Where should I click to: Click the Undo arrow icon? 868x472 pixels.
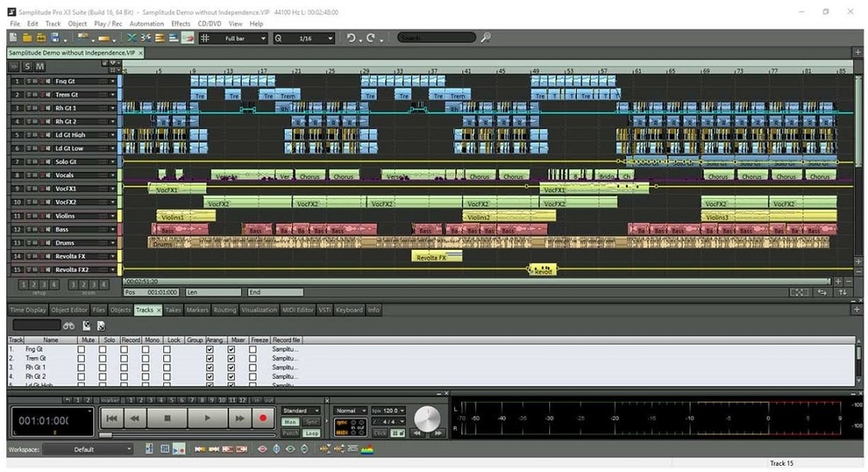pyautogui.click(x=351, y=38)
